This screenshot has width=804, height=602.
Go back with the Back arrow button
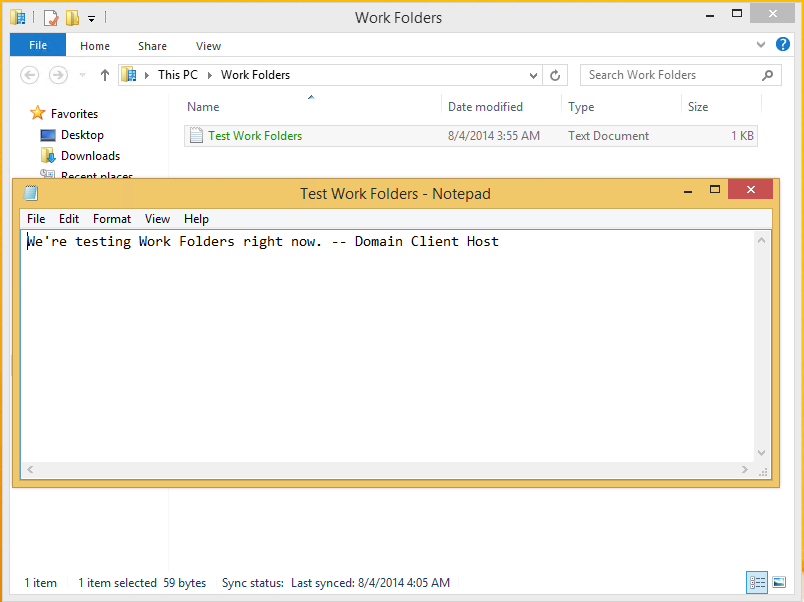[30, 75]
